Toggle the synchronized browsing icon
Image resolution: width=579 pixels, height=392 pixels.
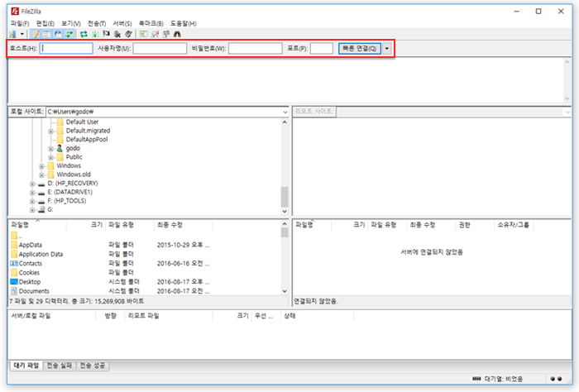point(166,35)
